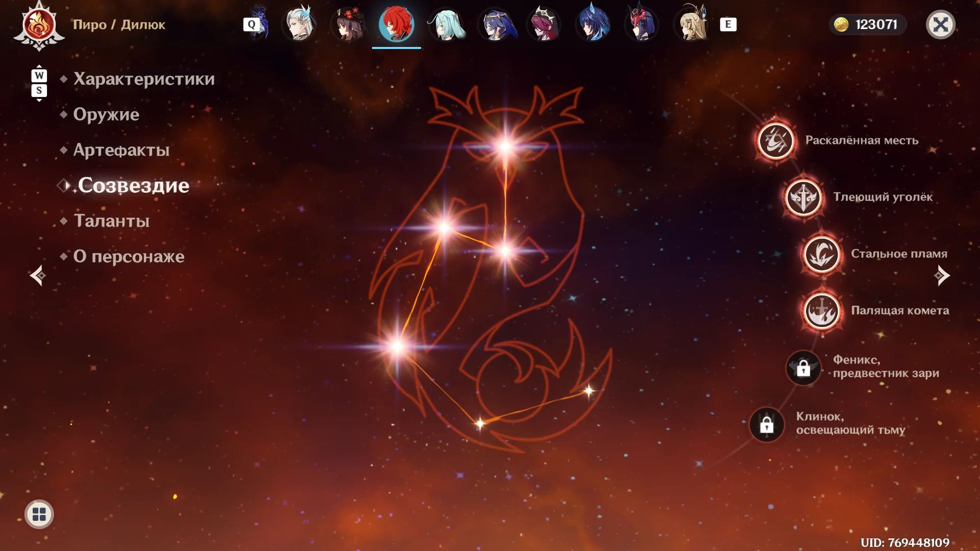Select the Стальное пламя constellation icon
The image size is (980, 551).
click(x=822, y=254)
